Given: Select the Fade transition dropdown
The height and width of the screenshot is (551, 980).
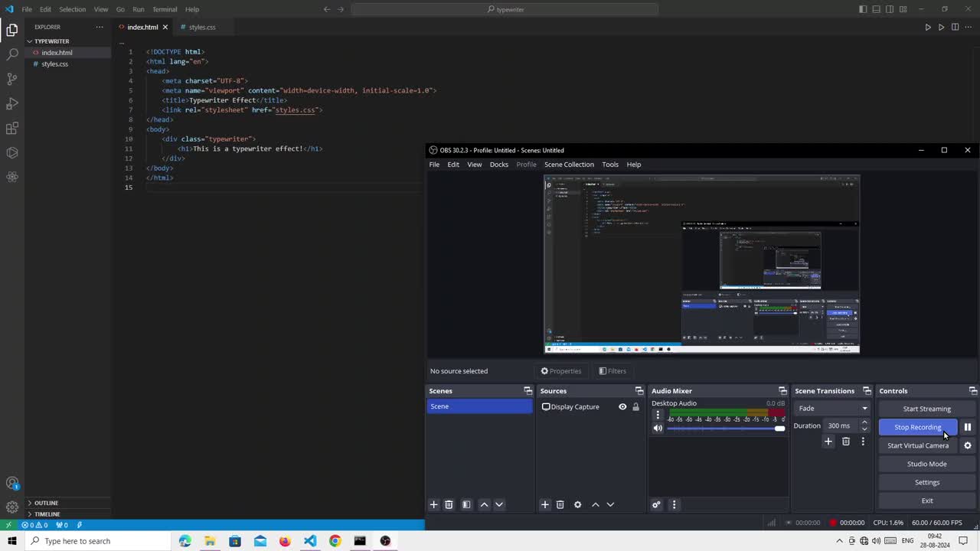Looking at the screenshot, I should pyautogui.click(x=832, y=409).
